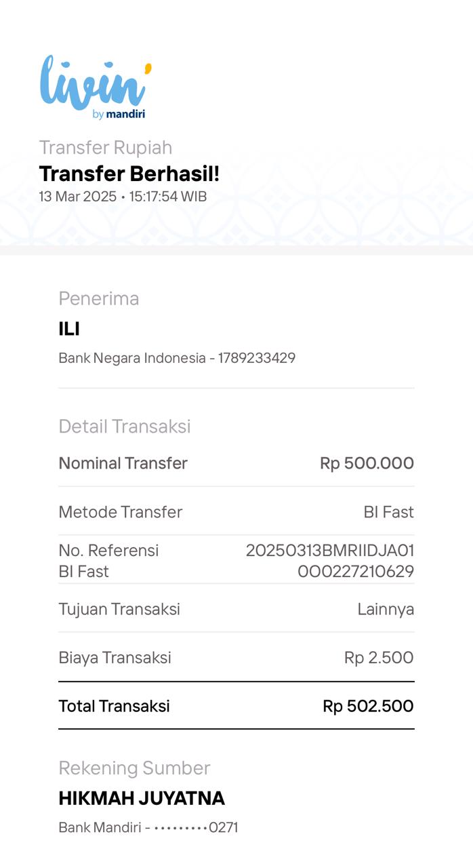The height and width of the screenshot is (868, 473).
Task: Tap the "Transfer Berhasil!" heading
Action: 129,174
